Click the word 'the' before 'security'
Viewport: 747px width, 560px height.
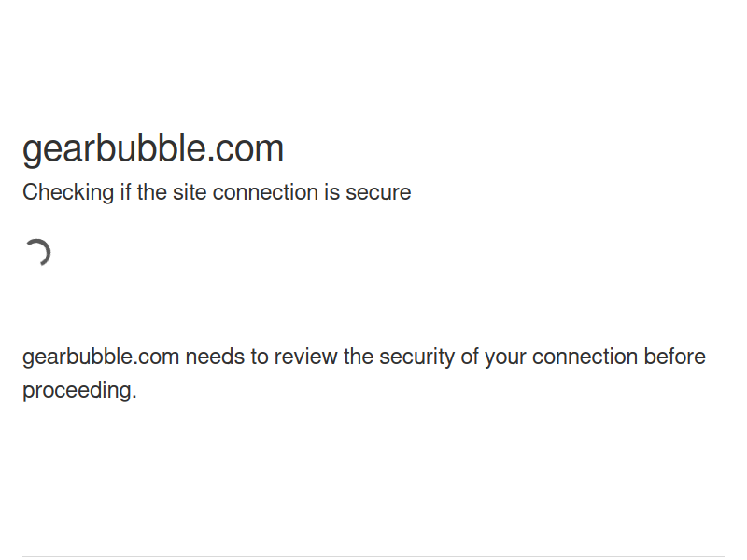pos(359,357)
